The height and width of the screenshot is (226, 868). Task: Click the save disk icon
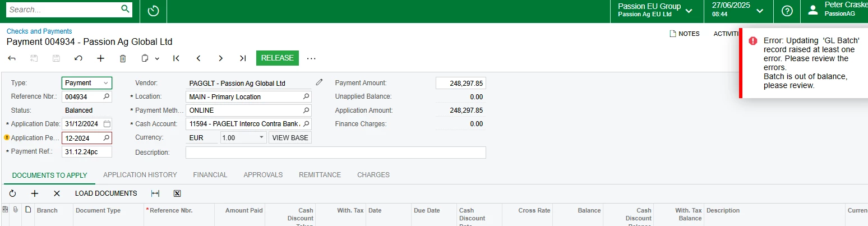56,58
